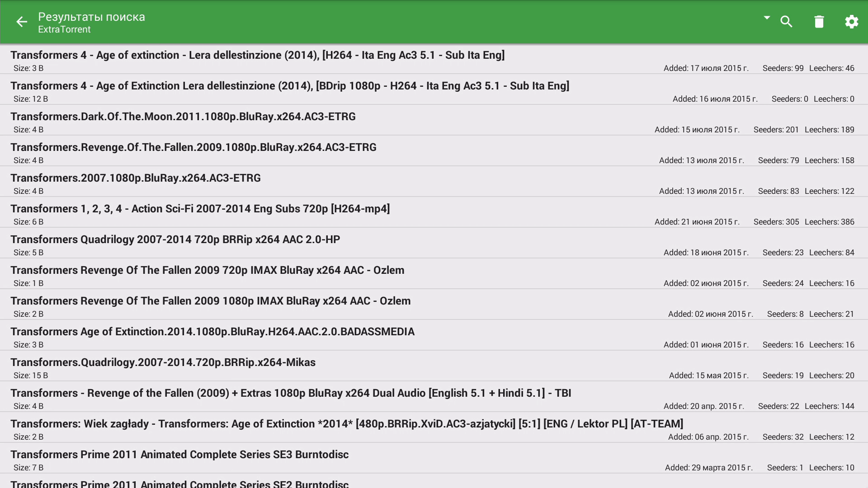This screenshot has height=488, width=868.
Task: Click Seeders: 99 value
Action: click(x=783, y=68)
